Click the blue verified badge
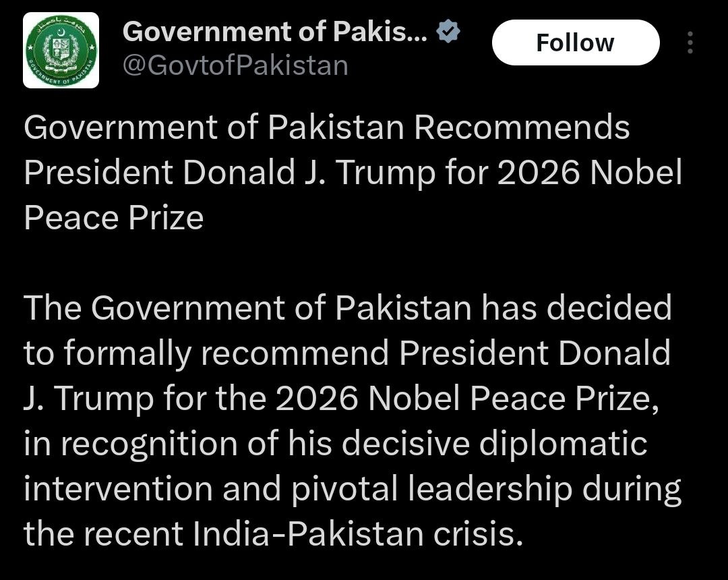 [x=448, y=31]
